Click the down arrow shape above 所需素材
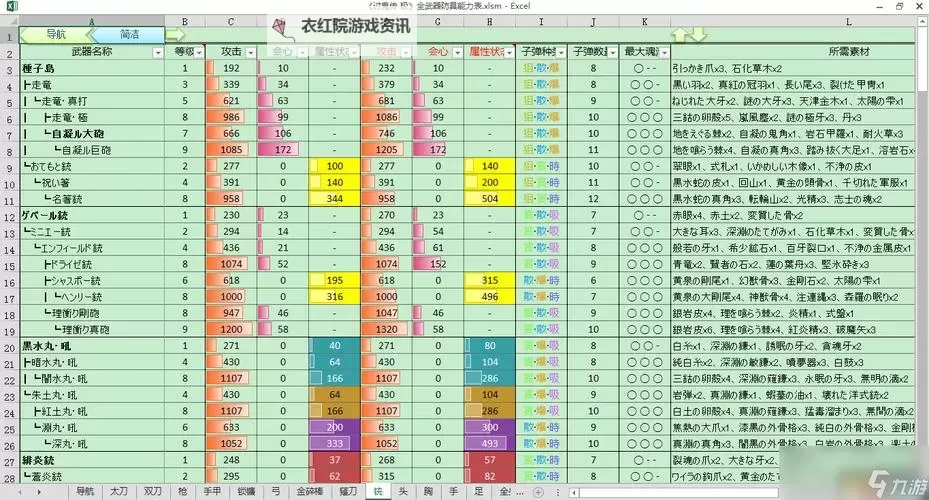The height and width of the screenshot is (500, 929). coord(699,35)
